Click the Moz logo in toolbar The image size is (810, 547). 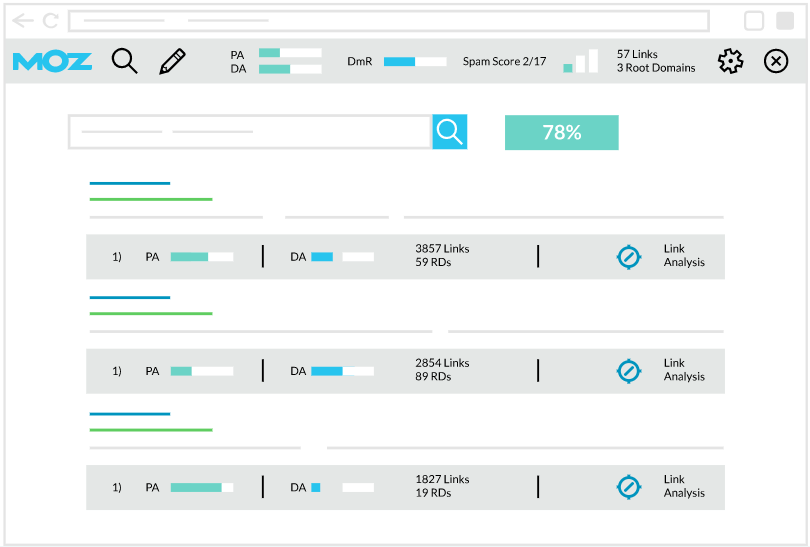click(x=52, y=62)
